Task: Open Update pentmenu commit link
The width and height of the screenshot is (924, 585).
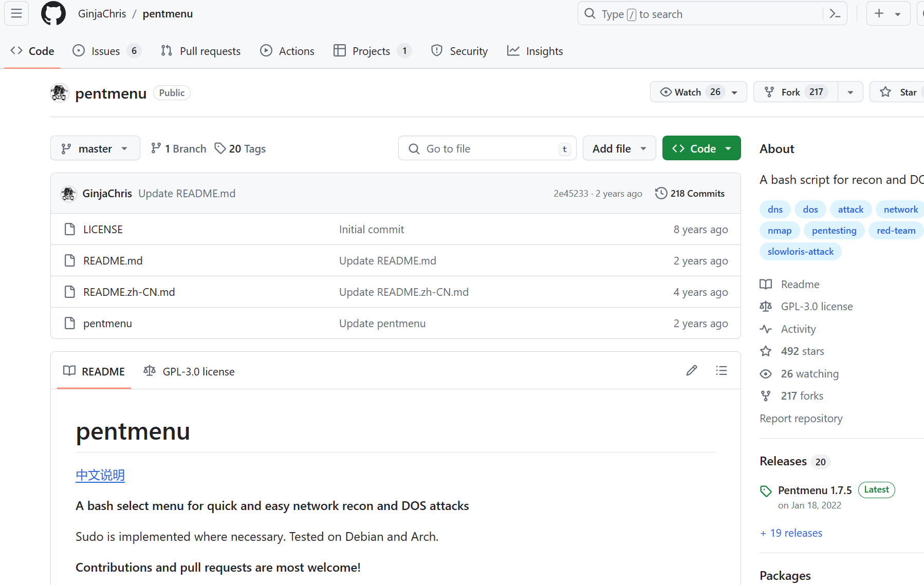Action: coord(382,324)
